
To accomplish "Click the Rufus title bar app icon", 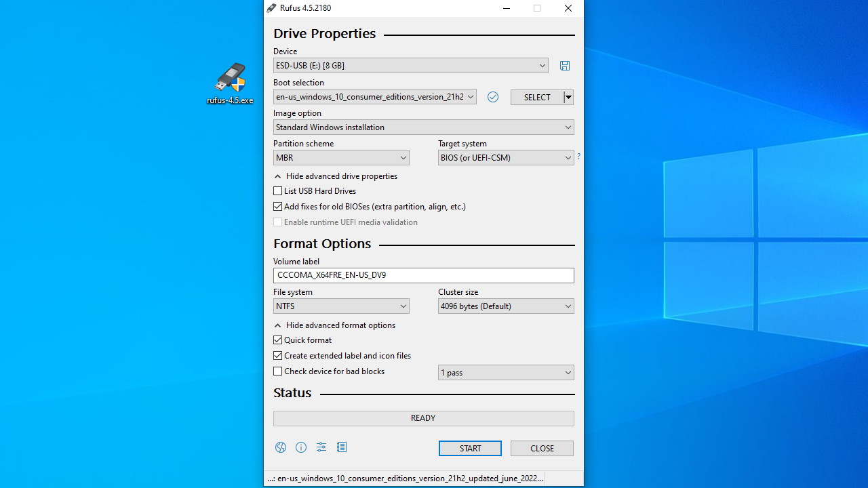I will pyautogui.click(x=272, y=8).
